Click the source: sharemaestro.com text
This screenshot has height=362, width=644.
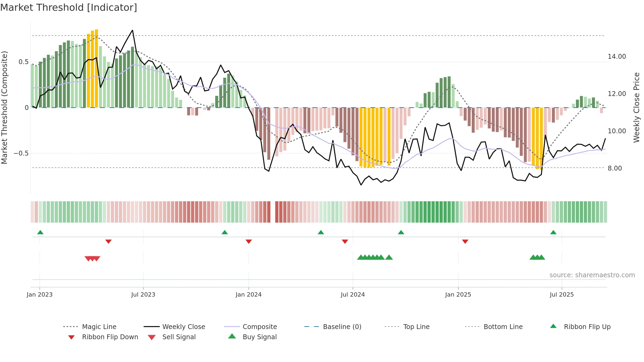[592, 275]
